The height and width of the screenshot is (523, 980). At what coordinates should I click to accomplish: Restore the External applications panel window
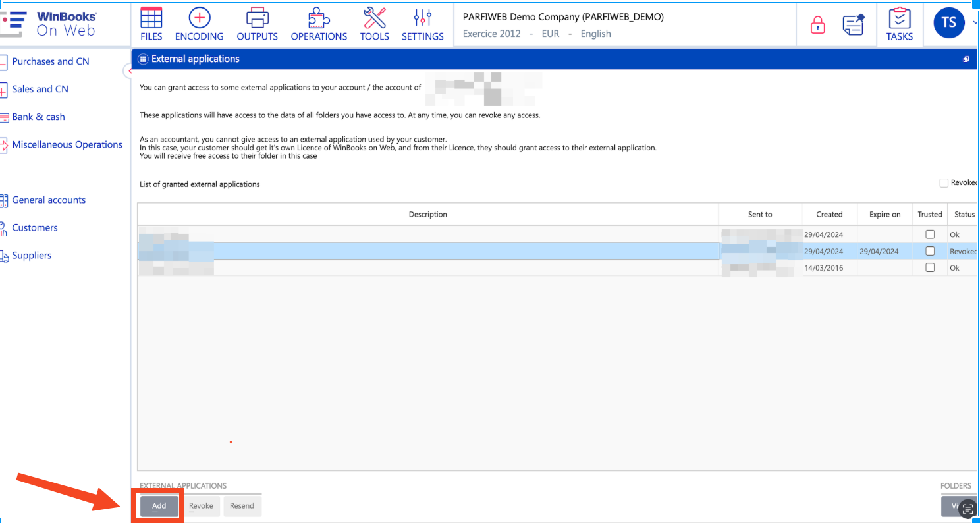click(x=966, y=59)
